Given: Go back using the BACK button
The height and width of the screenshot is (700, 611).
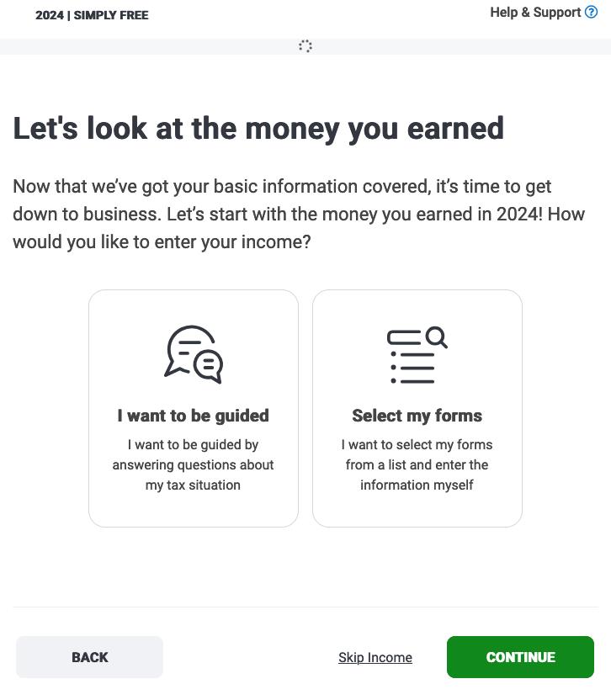Looking at the screenshot, I should click(x=89, y=657).
